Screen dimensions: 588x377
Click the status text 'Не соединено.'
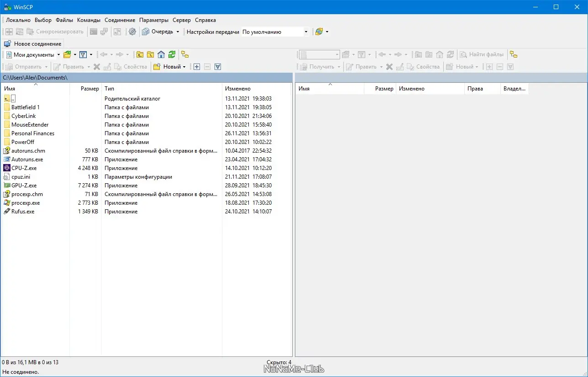pos(21,372)
